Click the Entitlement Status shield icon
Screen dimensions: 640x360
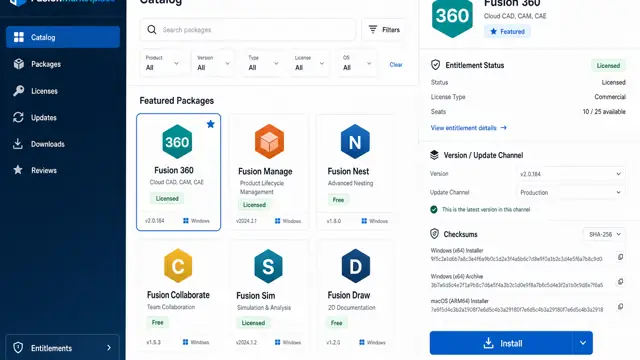click(436, 65)
